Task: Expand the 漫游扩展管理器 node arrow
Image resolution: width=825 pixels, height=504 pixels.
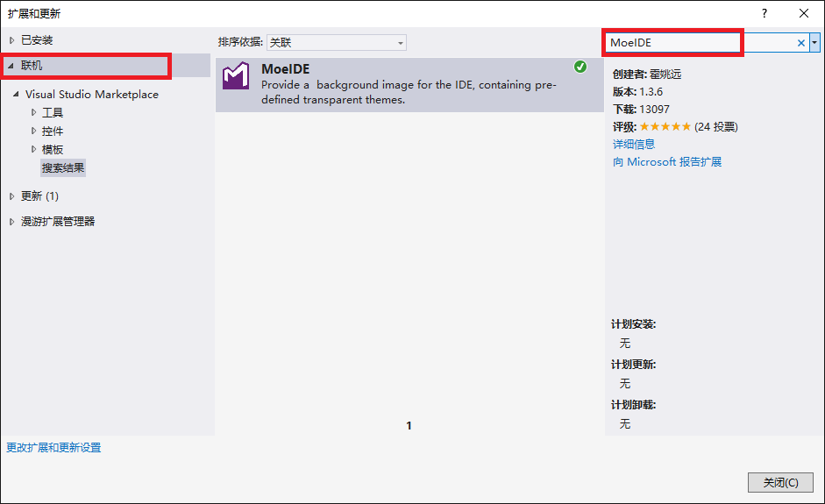Action: [x=11, y=222]
